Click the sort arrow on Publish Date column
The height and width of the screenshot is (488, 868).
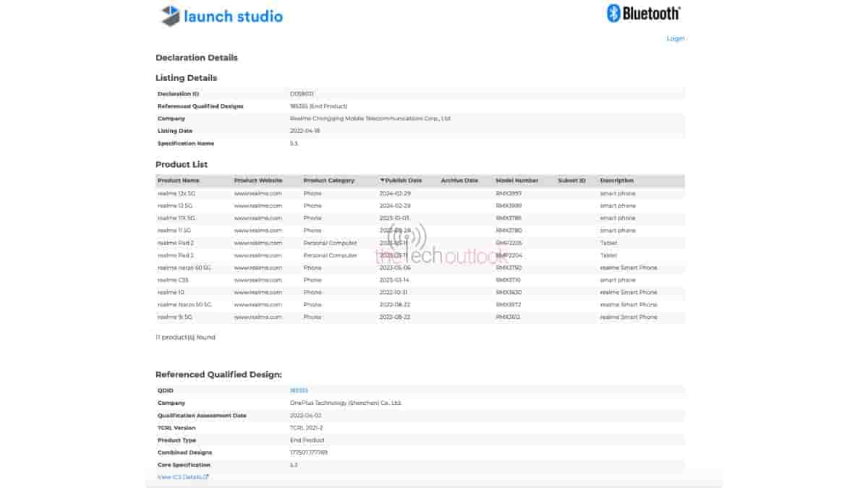[382, 181]
